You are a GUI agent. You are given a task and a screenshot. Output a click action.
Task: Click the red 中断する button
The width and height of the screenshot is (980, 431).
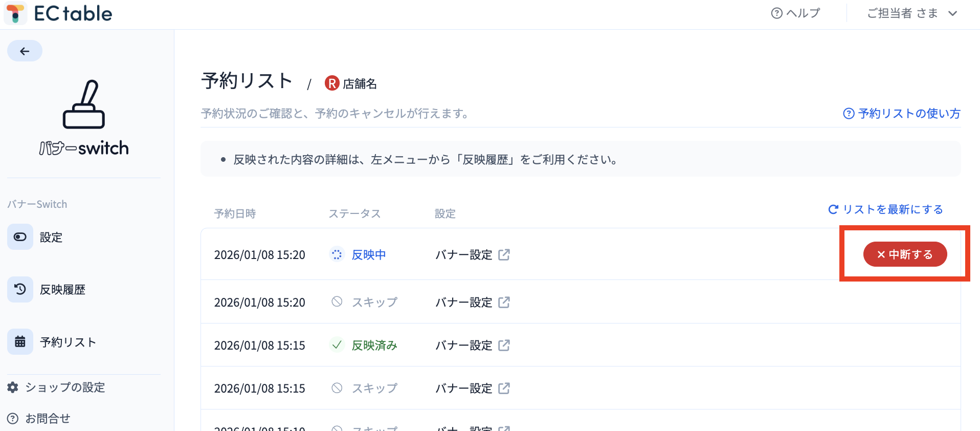point(905,254)
